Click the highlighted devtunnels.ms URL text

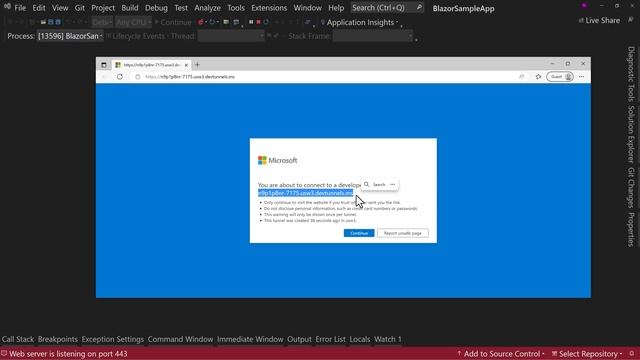[x=305, y=193]
